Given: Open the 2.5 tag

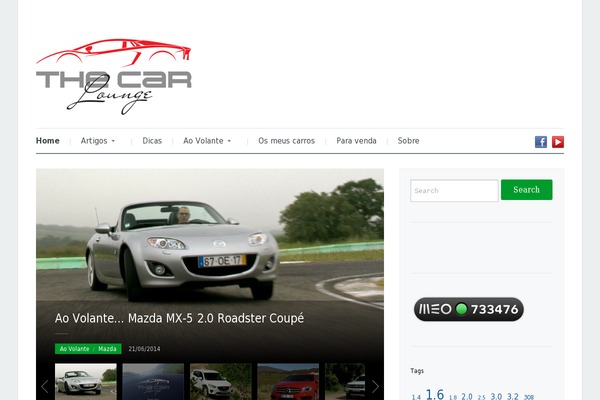Looking at the screenshot, I should tap(481, 397).
